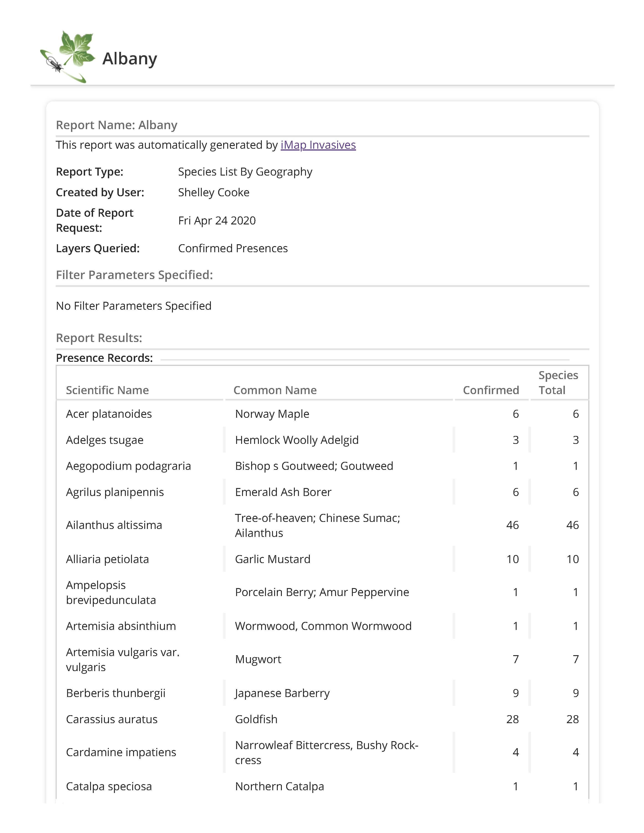
Task: Click the Albany page title
Action: (x=130, y=59)
